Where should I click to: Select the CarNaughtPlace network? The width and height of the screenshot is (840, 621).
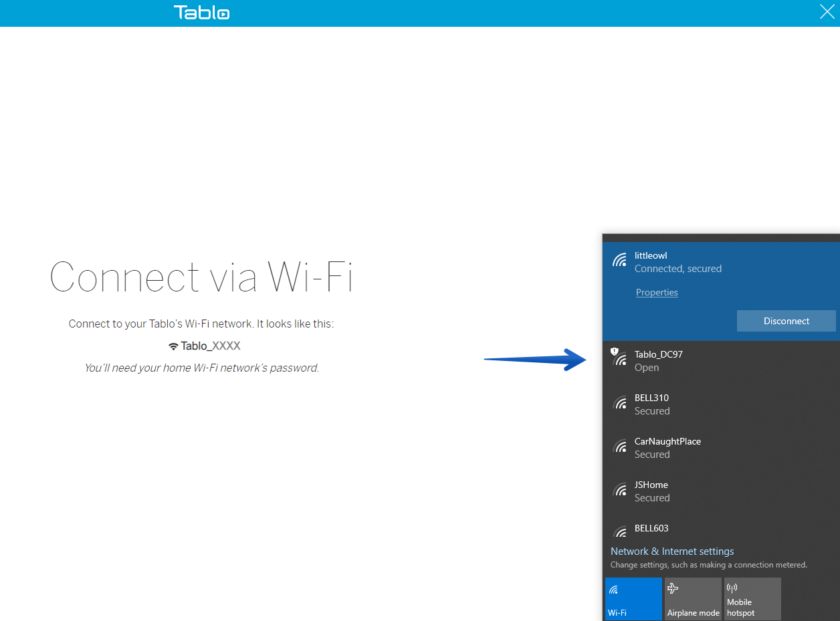point(721,448)
